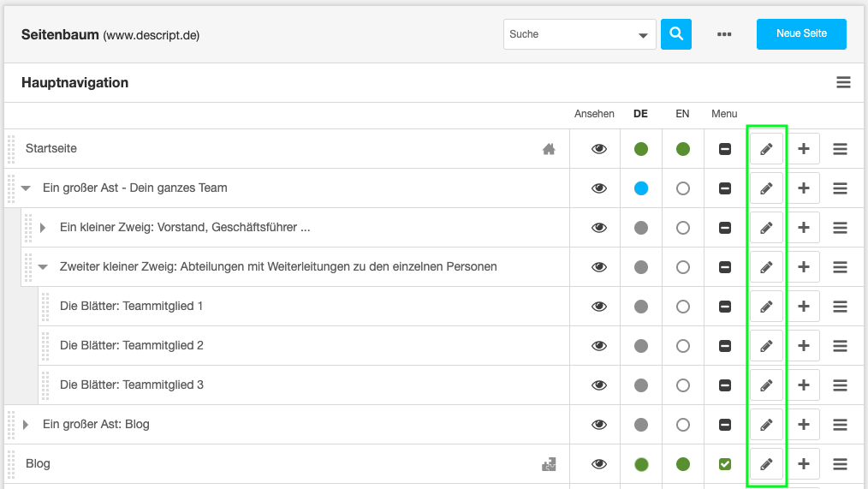Click drag handle of Startseite row

[11, 149]
